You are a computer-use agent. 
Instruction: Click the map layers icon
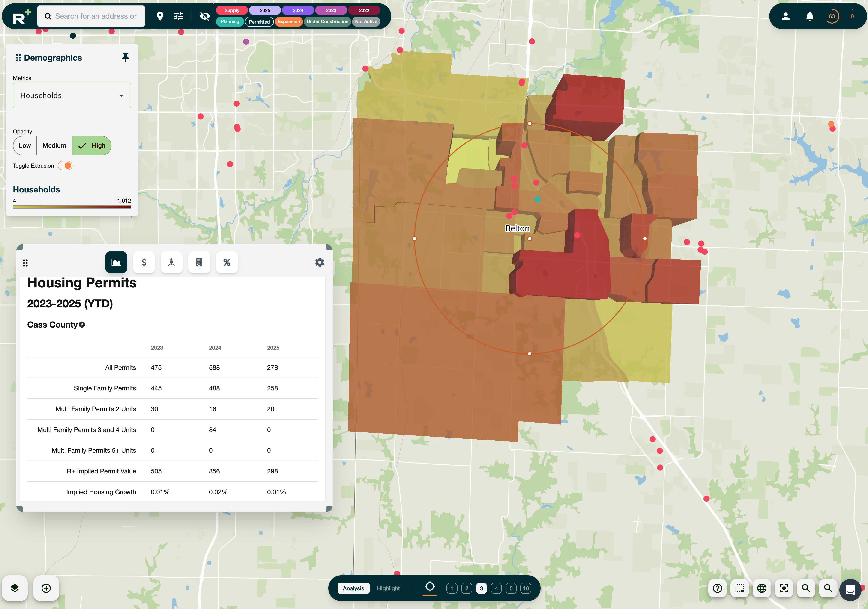point(15,588)
